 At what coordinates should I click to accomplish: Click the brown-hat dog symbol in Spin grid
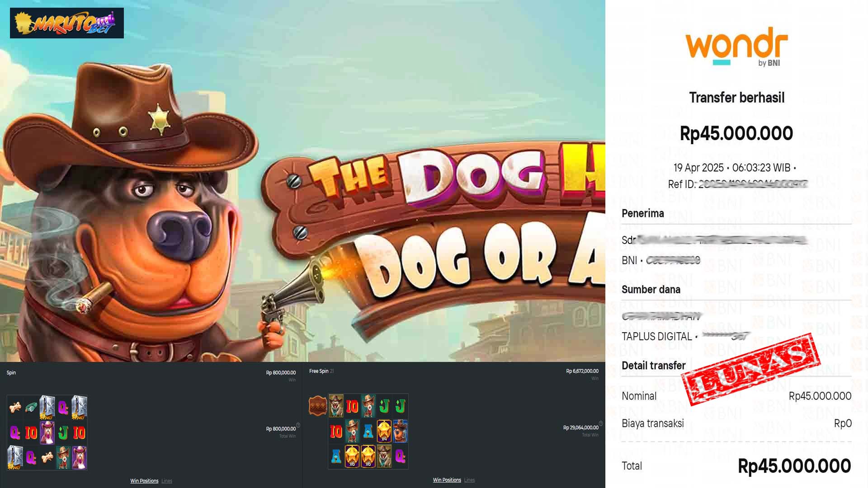pyautogui.click(x=63, y=457)
